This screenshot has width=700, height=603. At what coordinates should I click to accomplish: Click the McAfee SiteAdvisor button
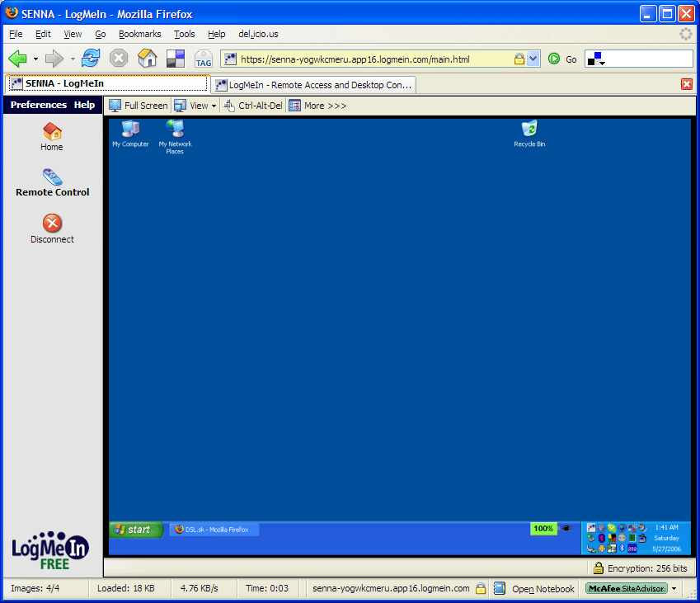[x=627, y=588]
